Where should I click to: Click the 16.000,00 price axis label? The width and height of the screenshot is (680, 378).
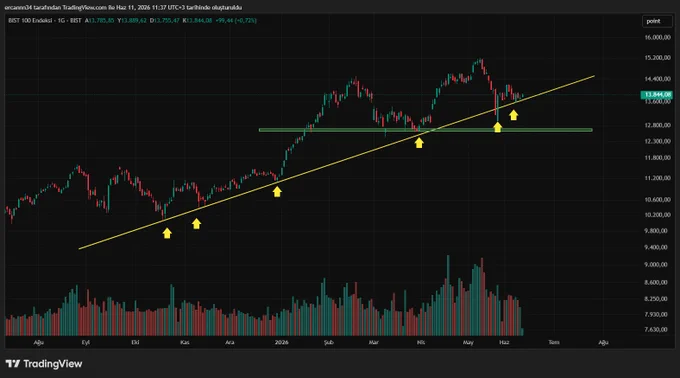coord(657,38)
